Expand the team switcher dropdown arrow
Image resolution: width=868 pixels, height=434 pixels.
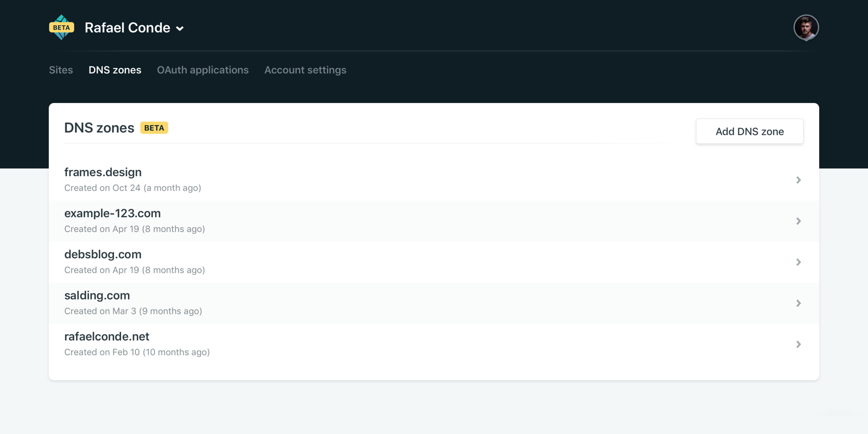tap(180, 29)
